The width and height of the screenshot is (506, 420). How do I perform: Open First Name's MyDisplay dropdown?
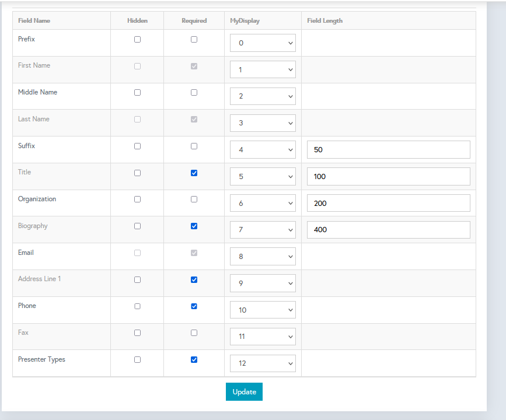[x=263, y=70]
